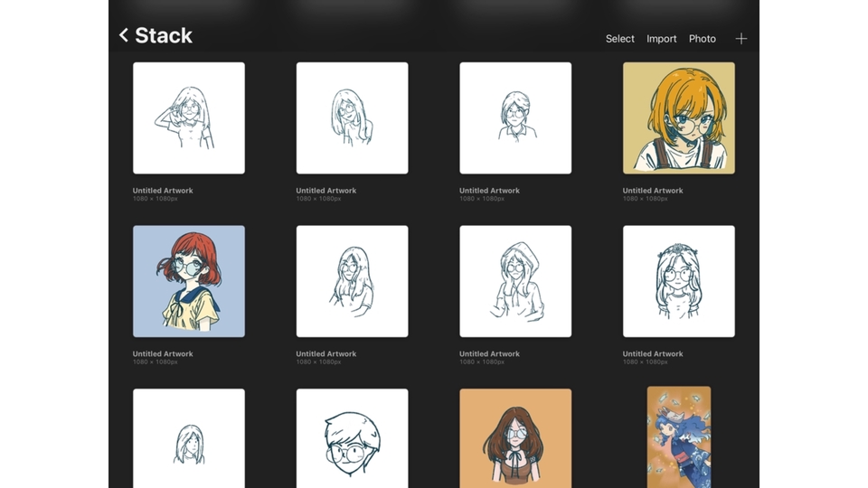
Task: Open the sketch of girl with flower crown
Action: click(x=678, y=281)
